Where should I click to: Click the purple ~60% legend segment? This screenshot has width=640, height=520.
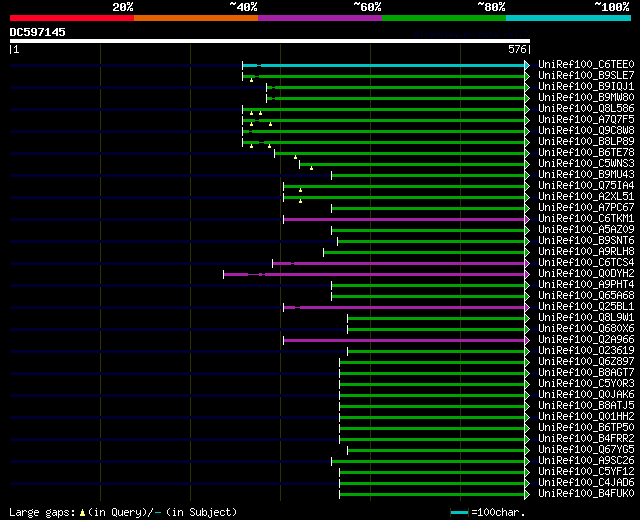[320, 18]
